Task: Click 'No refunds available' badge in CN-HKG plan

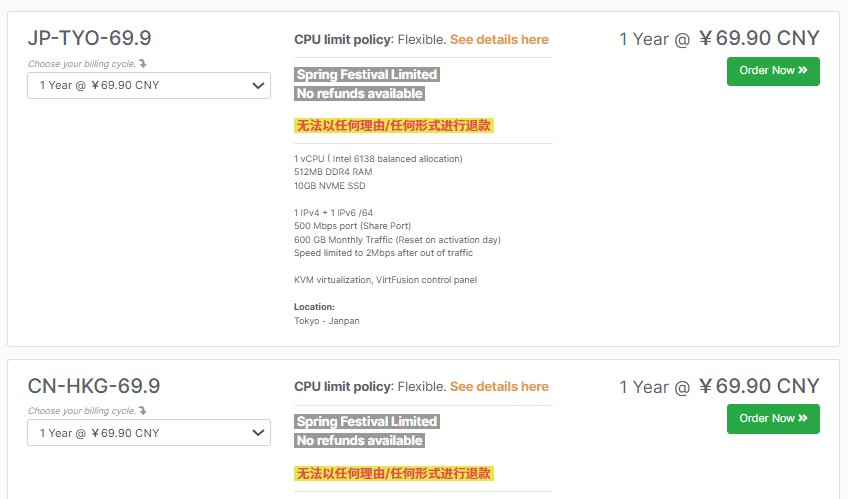Action: [359, 441]
